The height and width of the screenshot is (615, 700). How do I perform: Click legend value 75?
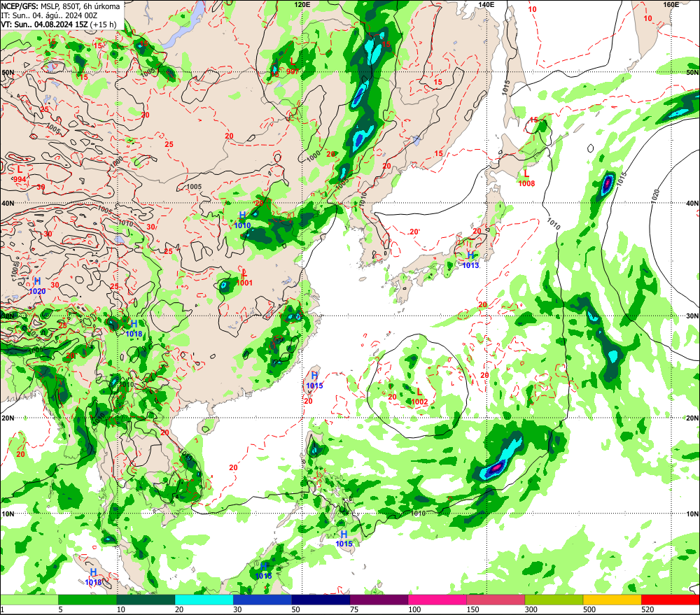[x=354, y=609]
